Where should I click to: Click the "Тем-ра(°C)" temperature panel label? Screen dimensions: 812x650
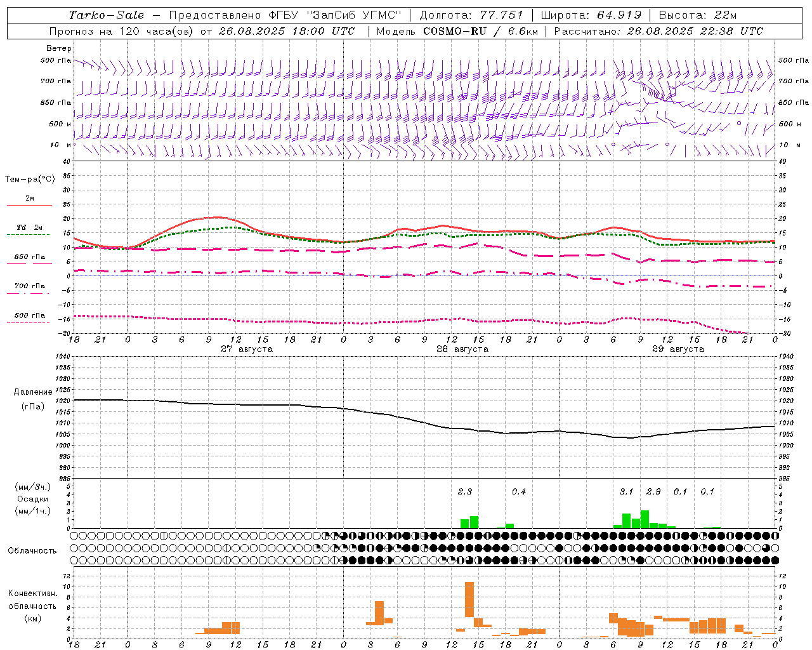[x=30, y=179]
